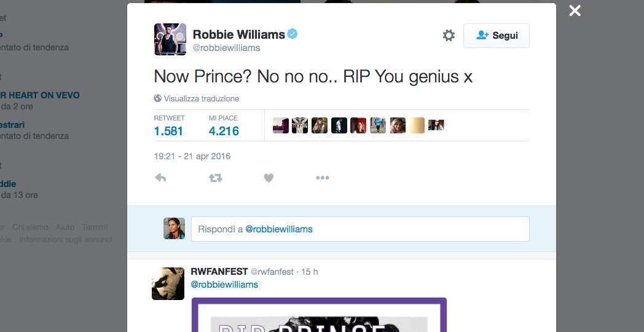Click the Rispondi a @robbiewilliams reply field
Viewport: 644px width, 332px height.
click(x=360, y=229)
